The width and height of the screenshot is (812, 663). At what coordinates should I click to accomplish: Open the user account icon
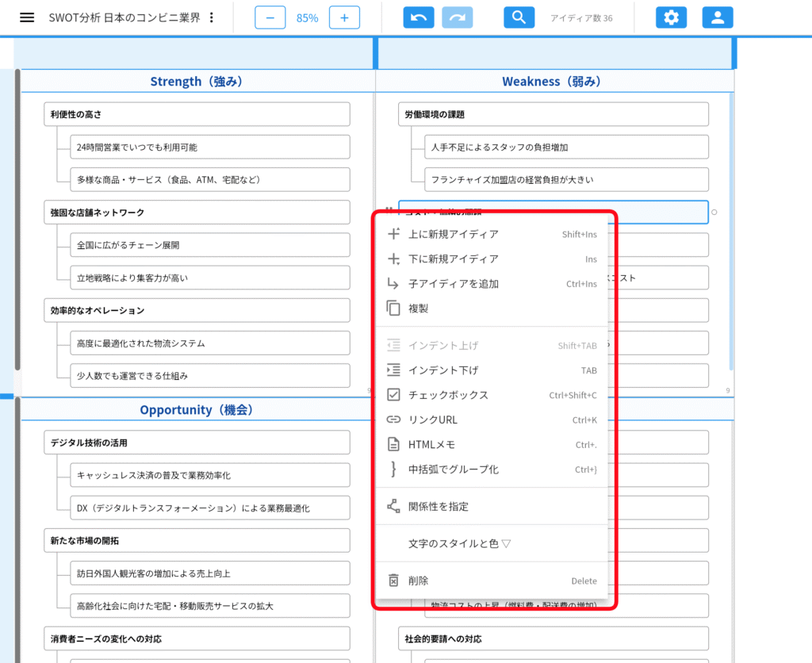point(718,17)
